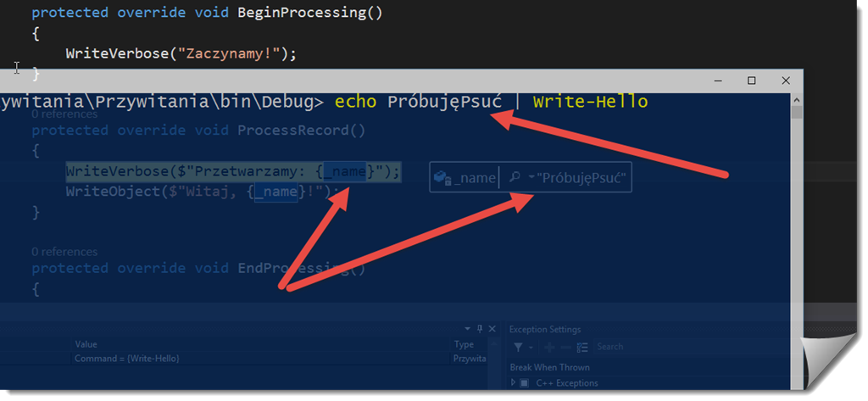Close the watch panel with the X icon
Screen dimensions: 868x401
click(491, 329)
